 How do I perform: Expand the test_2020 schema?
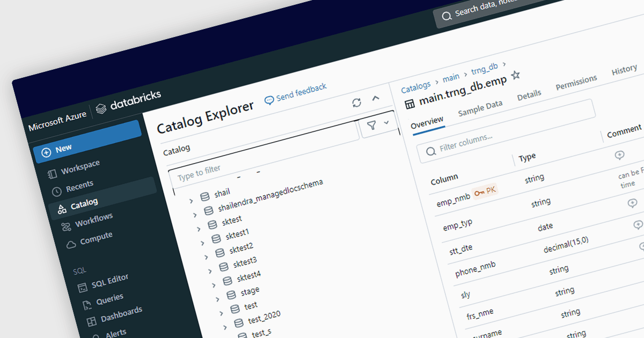tap(224, 327)
